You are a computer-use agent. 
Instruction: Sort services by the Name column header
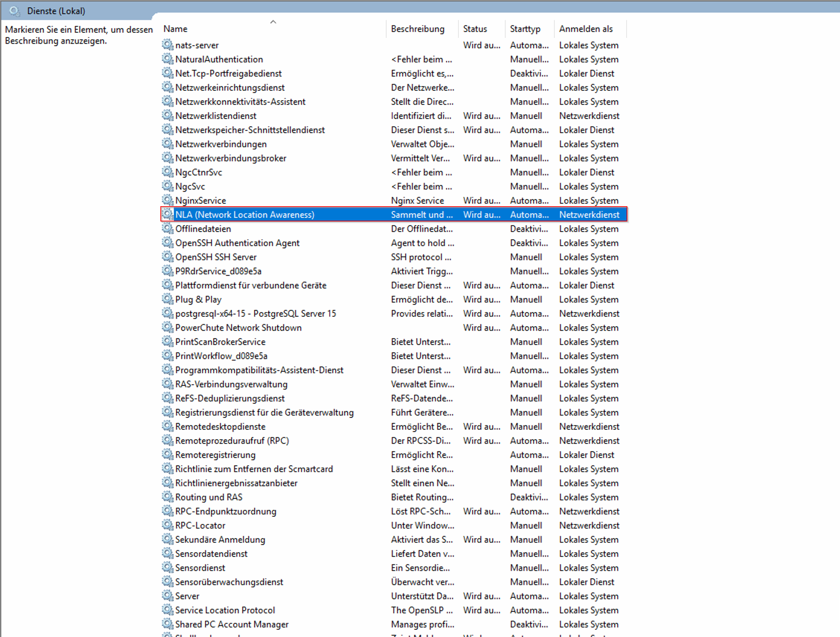[176, 29]
